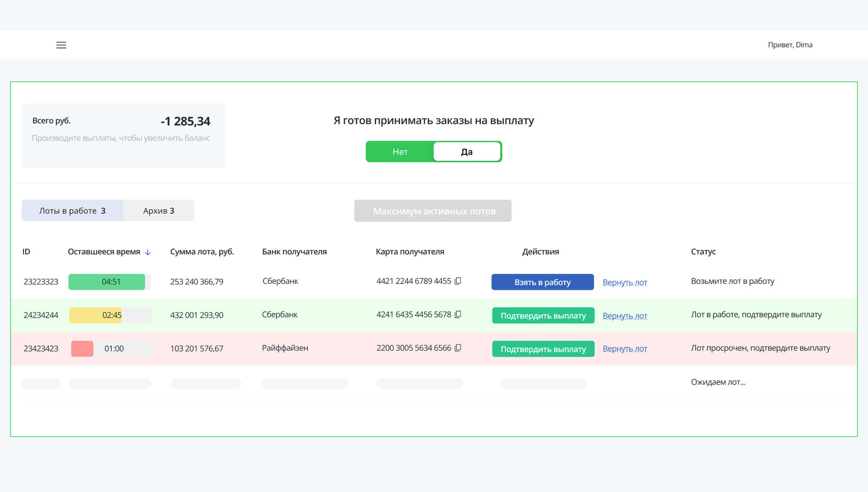Click the Ожидаем лот... status

tap(718, 382)
